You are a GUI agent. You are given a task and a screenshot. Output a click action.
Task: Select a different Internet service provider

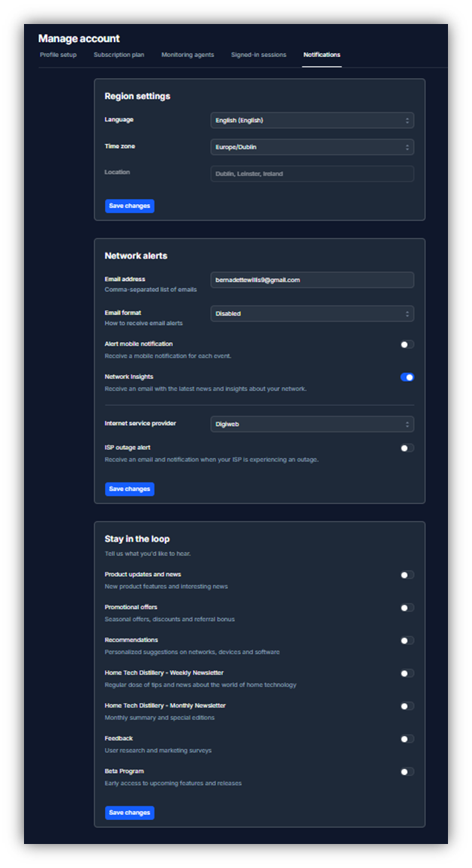point(311,423)
